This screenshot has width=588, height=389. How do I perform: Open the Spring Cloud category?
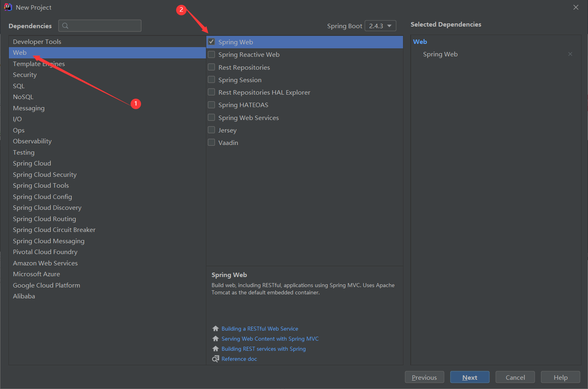(x=107, y=163)
